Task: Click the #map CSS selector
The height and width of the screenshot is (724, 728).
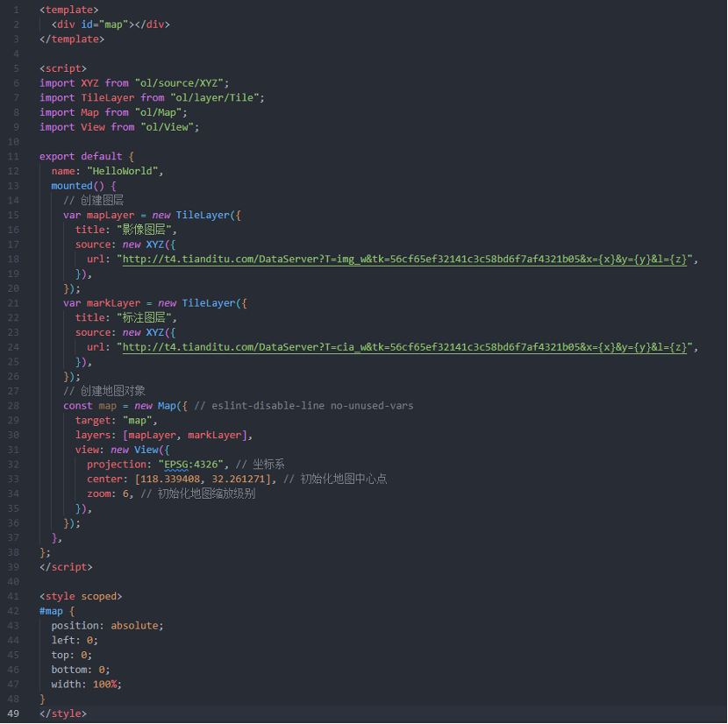Action: point(51,611)
